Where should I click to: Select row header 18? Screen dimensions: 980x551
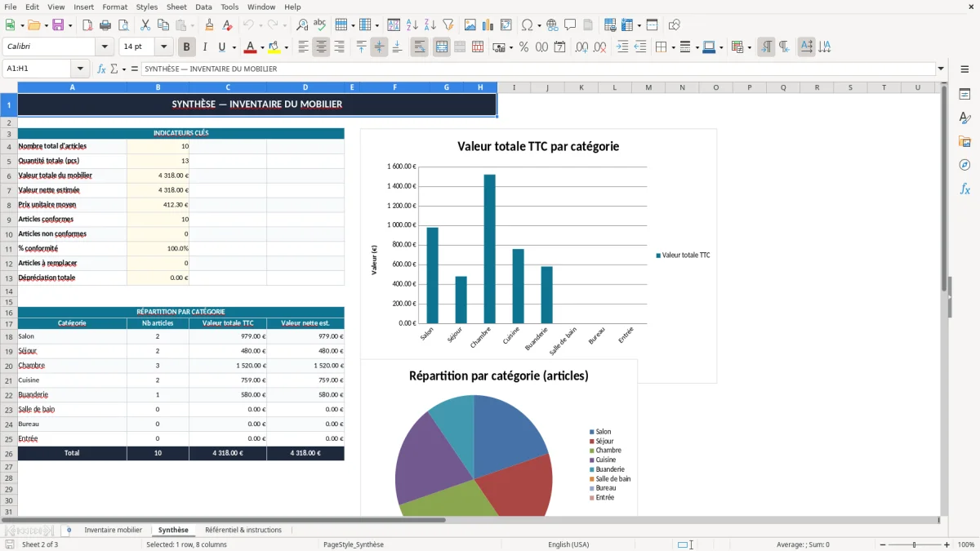tap(9, 336)
